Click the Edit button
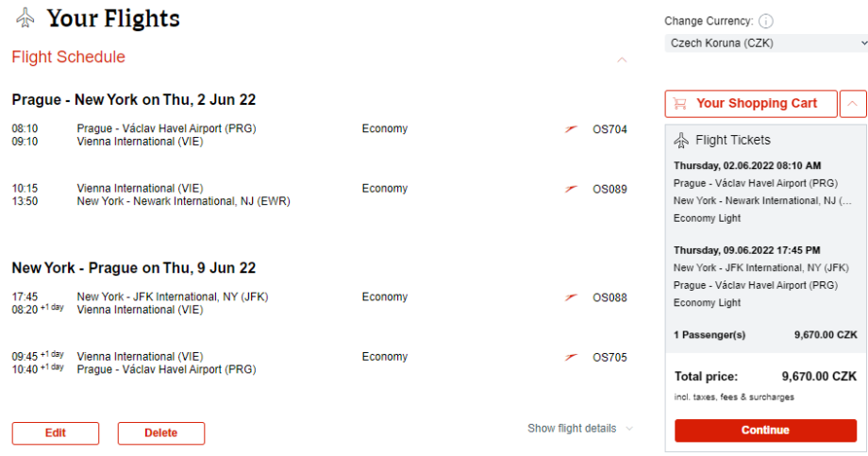Screen dimensions: 868x456 click(x=56, y=433)
